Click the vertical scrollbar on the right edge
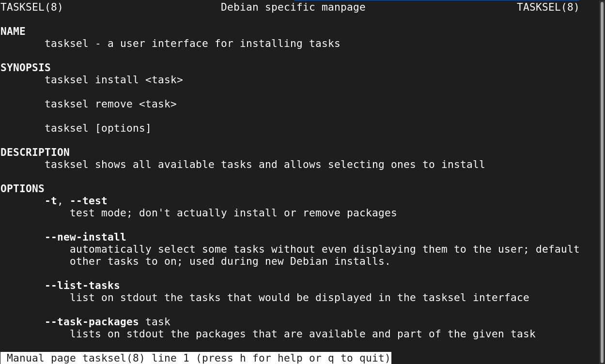Screen dimensions: 605x364 pyautogui.click(x=601, y=182)
